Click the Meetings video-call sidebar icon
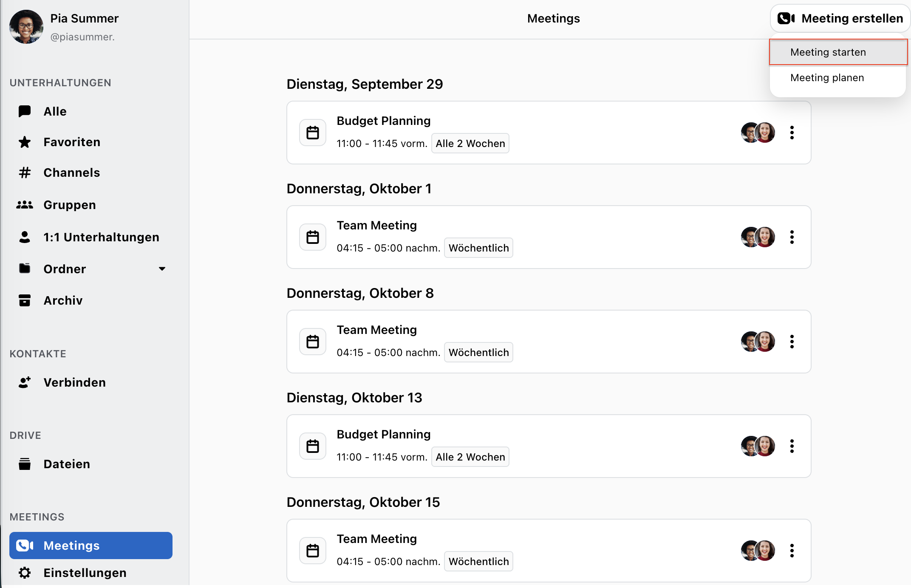This screenshot has width=911, height=588. click(x=25, y=546)
